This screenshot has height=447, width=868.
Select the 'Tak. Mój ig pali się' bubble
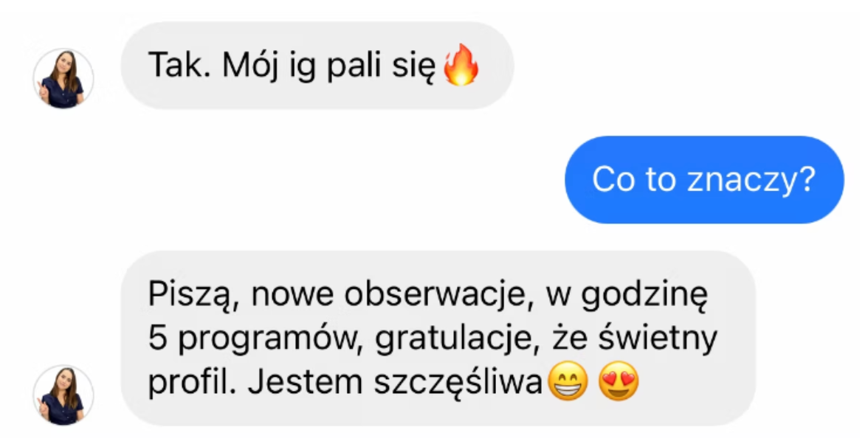pyautogui.click(x=317, y=65)
